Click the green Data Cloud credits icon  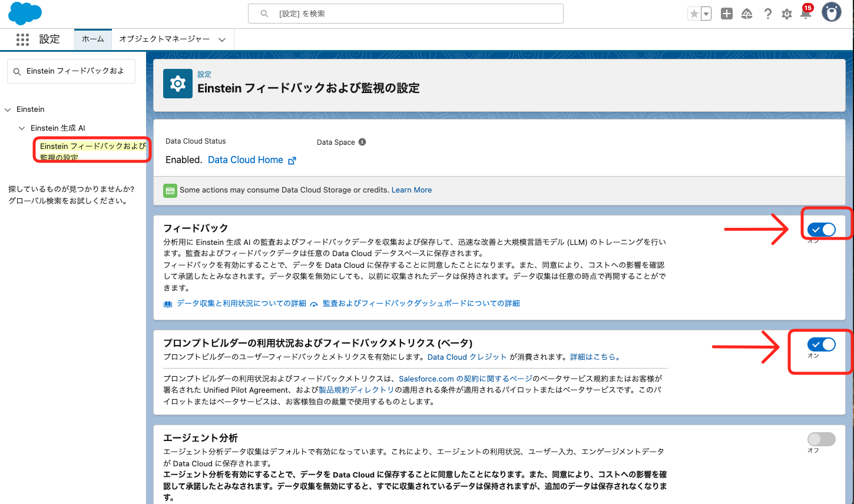[x=170, y=190]
